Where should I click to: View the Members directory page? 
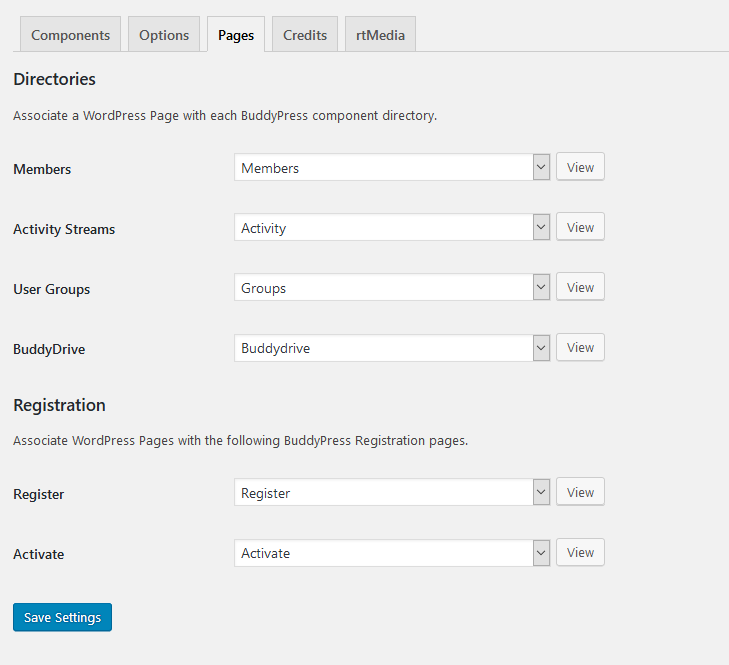(580, 166)
